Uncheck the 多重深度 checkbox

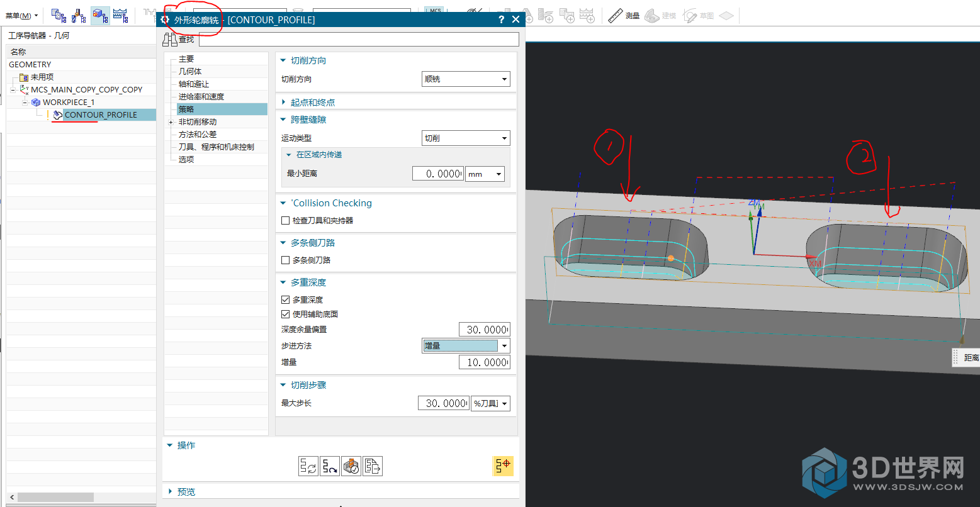pyautogui.click(x=286, y=300)
